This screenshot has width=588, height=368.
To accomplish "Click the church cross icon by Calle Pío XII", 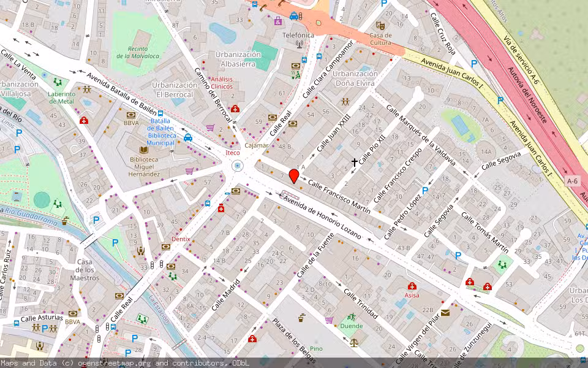I will (355, 162).
